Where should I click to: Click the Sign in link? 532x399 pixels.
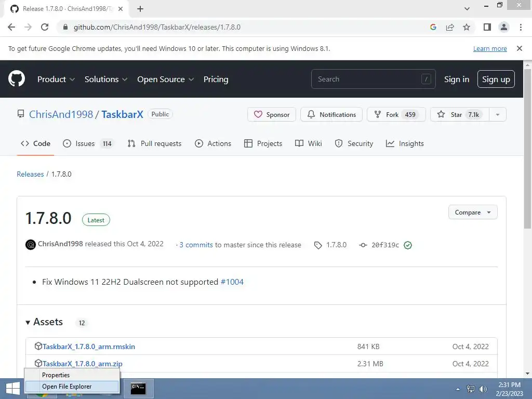click(x=456, y=79)
